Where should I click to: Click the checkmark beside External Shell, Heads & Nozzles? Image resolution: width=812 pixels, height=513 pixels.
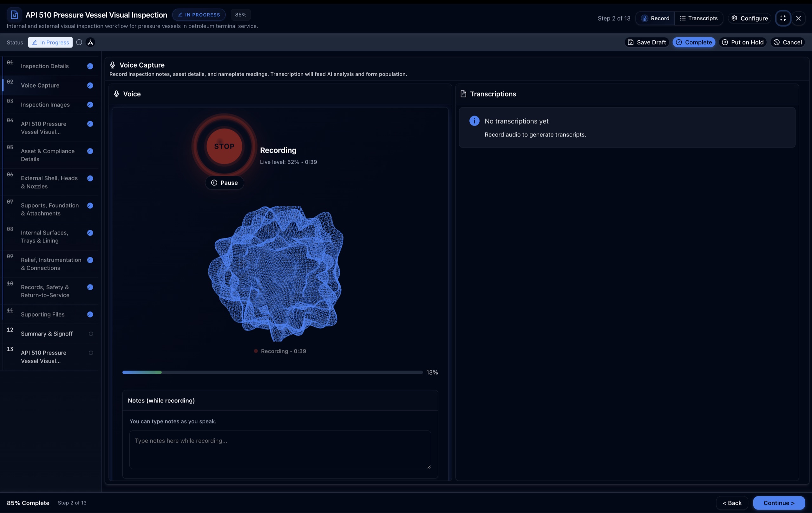90,178
